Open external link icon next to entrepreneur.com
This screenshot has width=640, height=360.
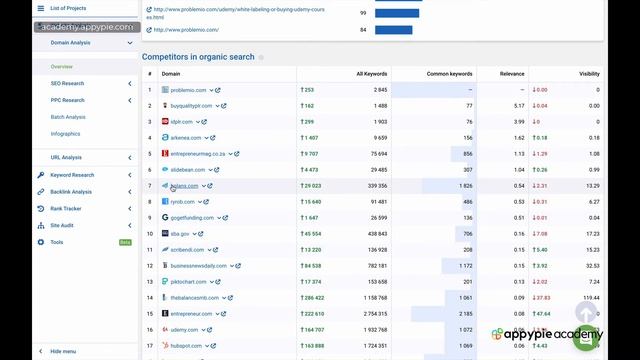click(x=224, y=314)
